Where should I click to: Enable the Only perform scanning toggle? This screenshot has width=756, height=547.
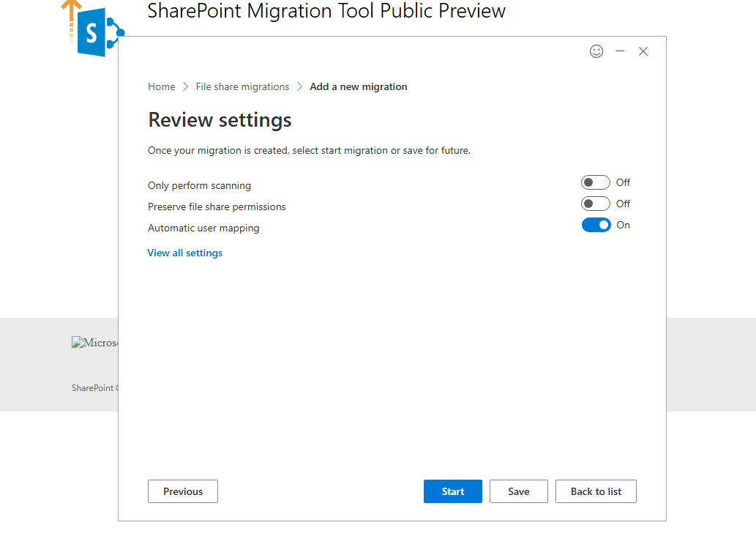[x=596, y=182]
